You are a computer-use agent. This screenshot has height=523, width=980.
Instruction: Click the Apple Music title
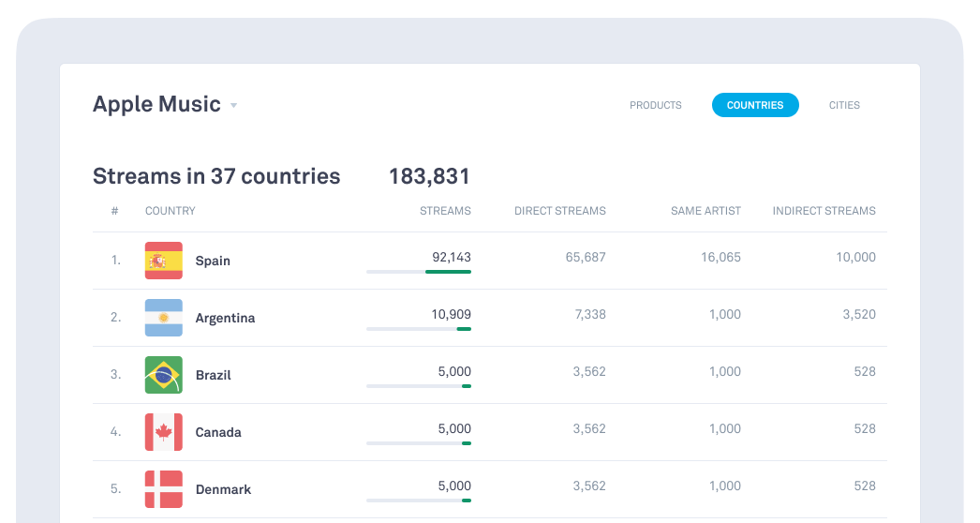click(156, 104)
